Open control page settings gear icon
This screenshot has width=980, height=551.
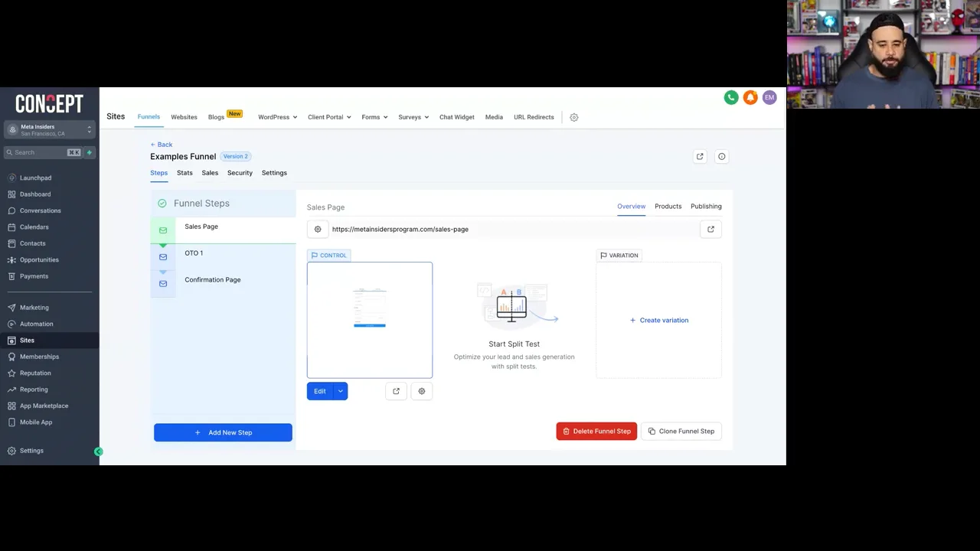pos(421,391)
